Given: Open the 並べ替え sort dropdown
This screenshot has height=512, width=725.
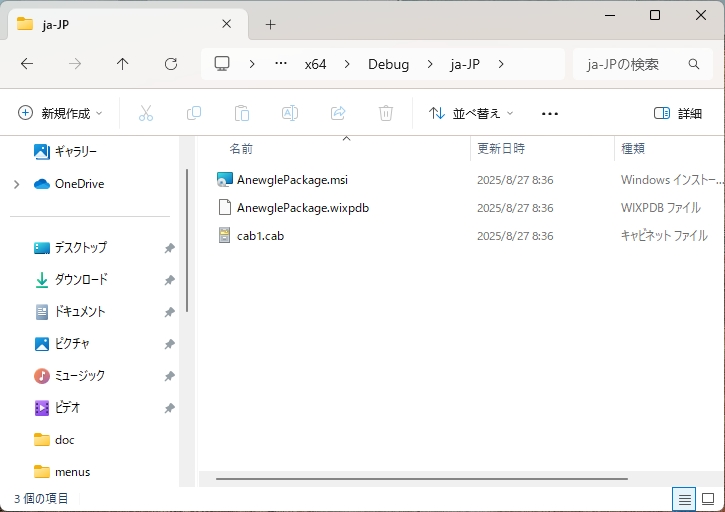Looking at the screenshot, I should (x=471, y=113).
